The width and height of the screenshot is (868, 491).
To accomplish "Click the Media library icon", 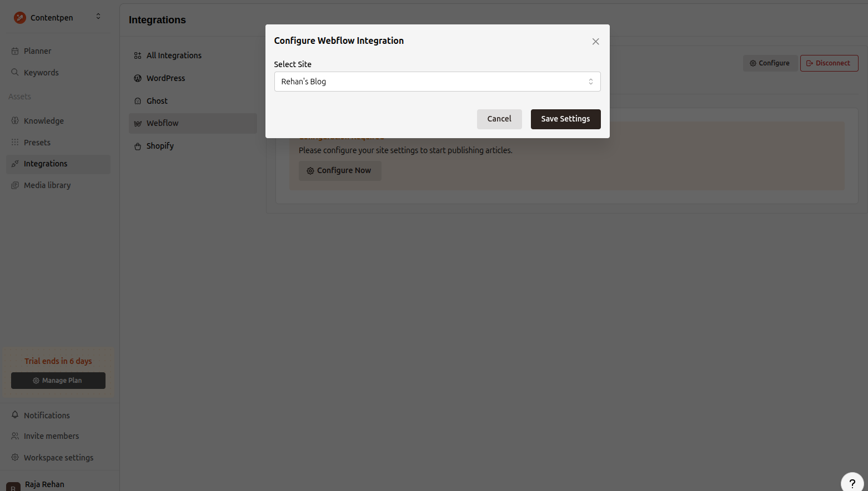I will pyautogui.click(x=15, y=185).
